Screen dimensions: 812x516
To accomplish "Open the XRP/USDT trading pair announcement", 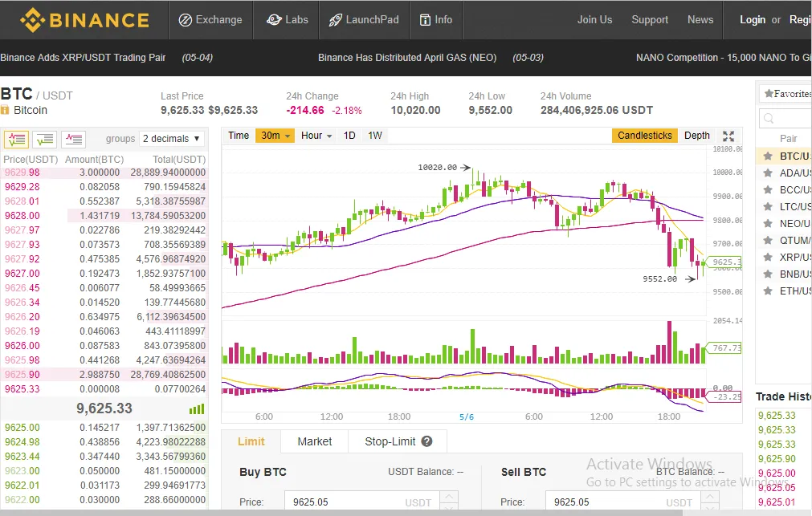I will pyautogui.click(x=83, y=58).
